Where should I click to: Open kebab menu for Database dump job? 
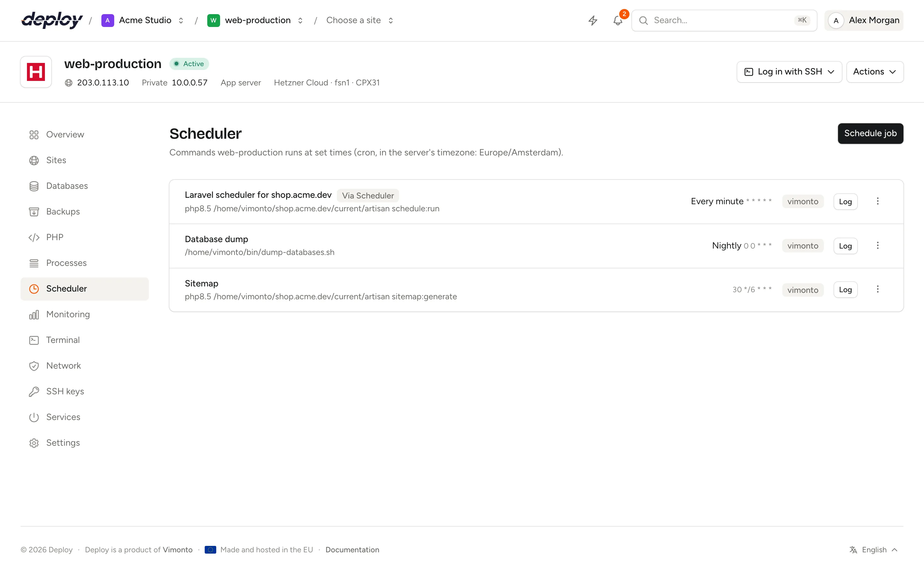[877, 245]
